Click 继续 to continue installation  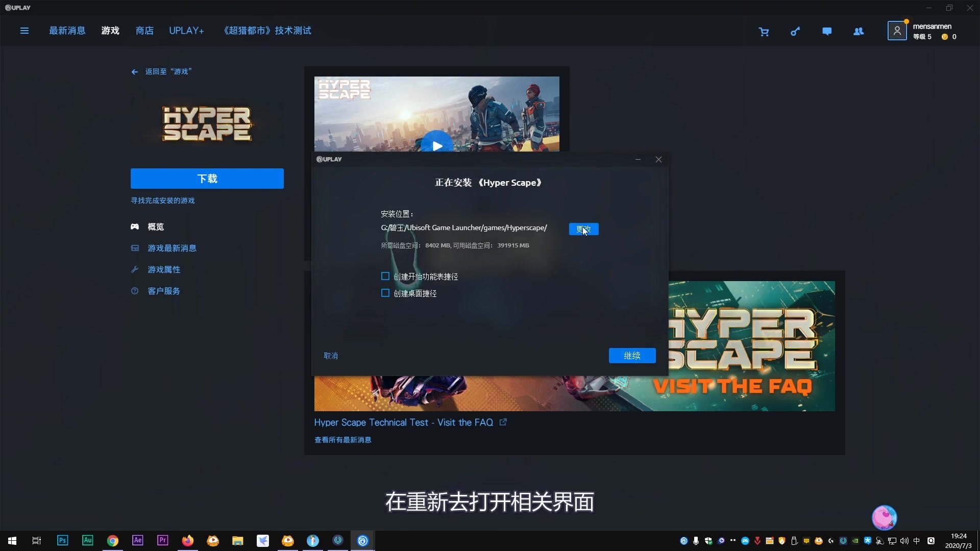point(632,356)
